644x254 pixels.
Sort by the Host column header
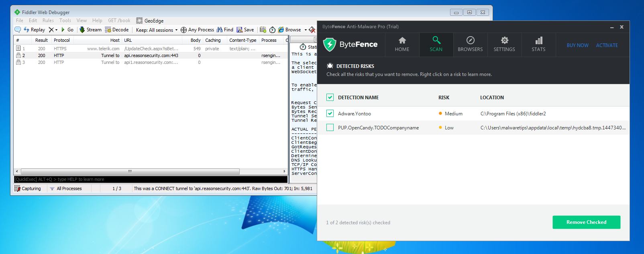click(x=98, y=40)
